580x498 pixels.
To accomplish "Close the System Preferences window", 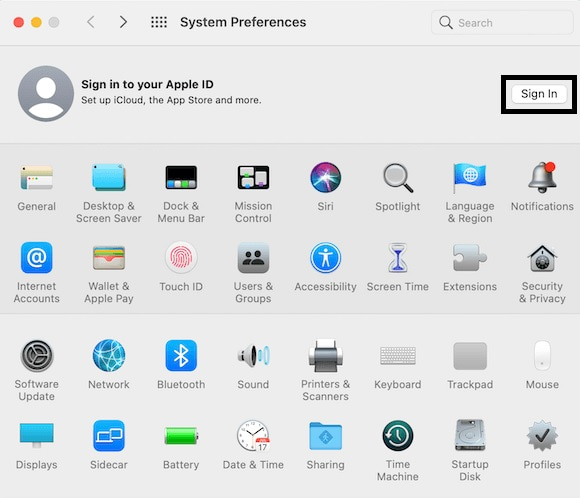I will click(18, 23).
